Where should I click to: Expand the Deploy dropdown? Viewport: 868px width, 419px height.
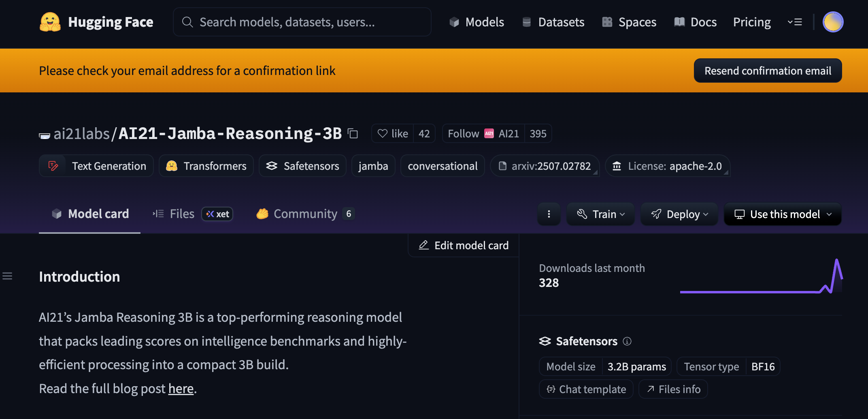point(679,214)
